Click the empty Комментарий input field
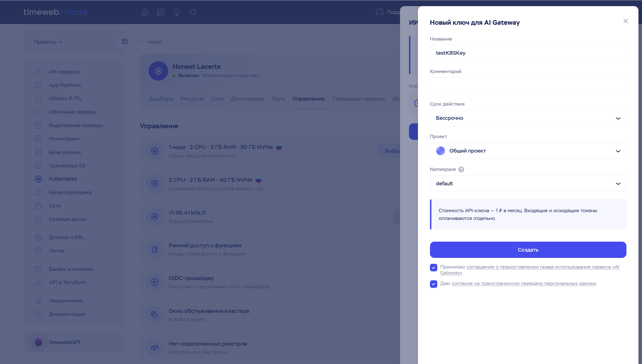 click(528, 85)
